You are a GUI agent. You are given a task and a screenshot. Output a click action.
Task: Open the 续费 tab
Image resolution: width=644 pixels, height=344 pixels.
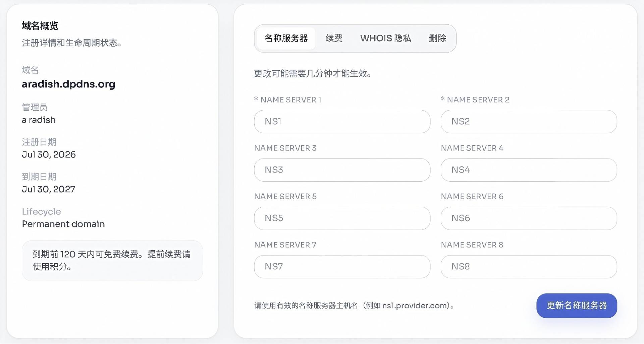click(x=334, y=38)
